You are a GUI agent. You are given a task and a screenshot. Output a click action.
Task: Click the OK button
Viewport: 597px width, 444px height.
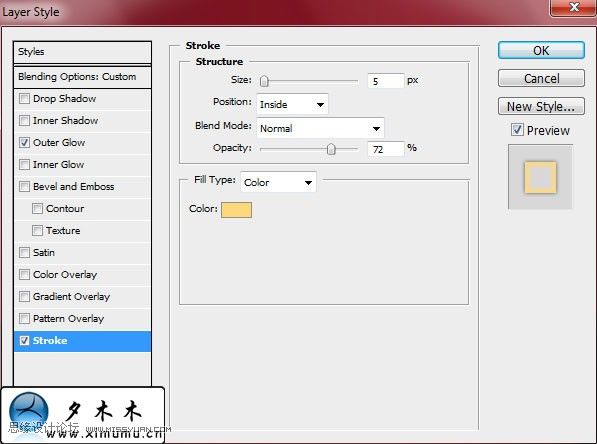point(541,50)
